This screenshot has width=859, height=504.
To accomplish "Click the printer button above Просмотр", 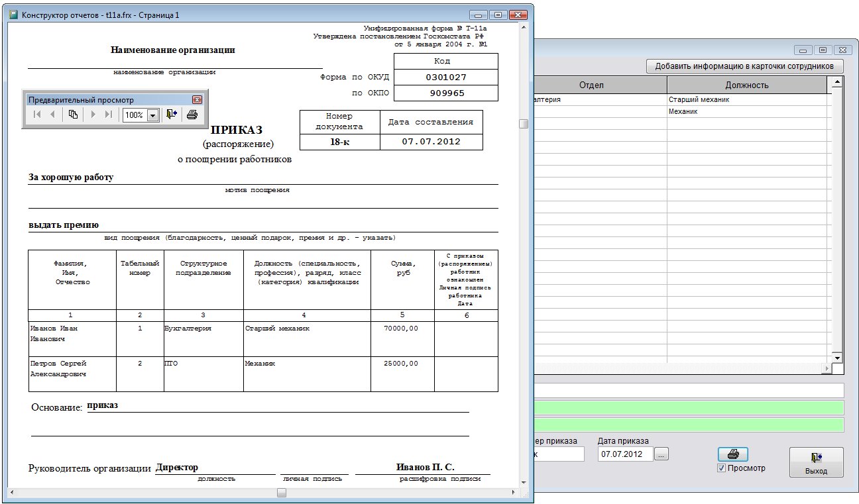I will click(x=732, y=454).
